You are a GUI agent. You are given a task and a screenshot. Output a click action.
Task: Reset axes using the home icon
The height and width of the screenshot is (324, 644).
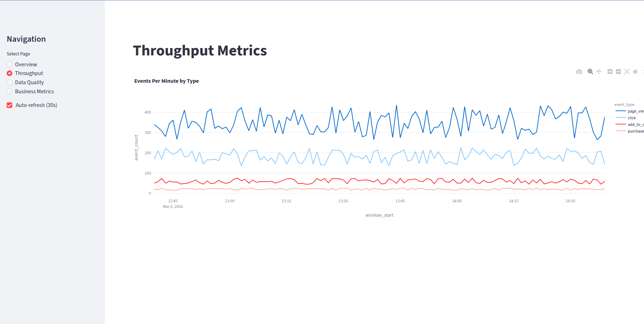click(635, 72)
